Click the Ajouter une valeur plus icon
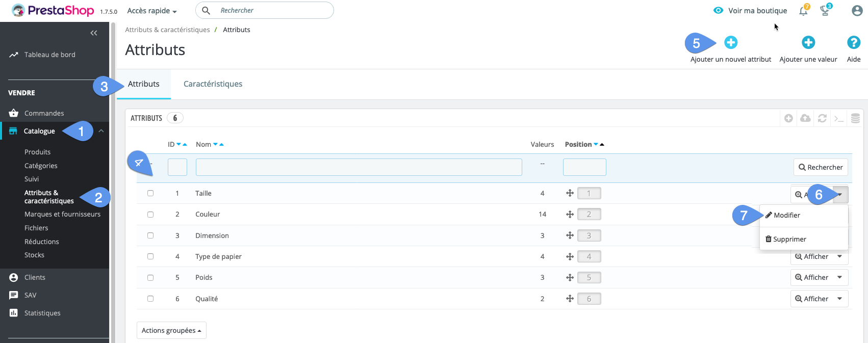This screenshot has height=343, width=868. (x=808, y=42)
